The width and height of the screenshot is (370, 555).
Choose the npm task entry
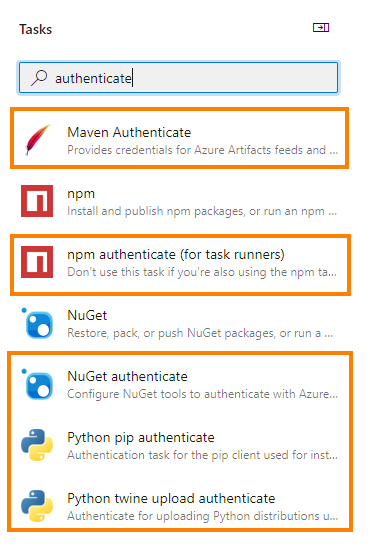pyautogui.click(x=179, y=201)
